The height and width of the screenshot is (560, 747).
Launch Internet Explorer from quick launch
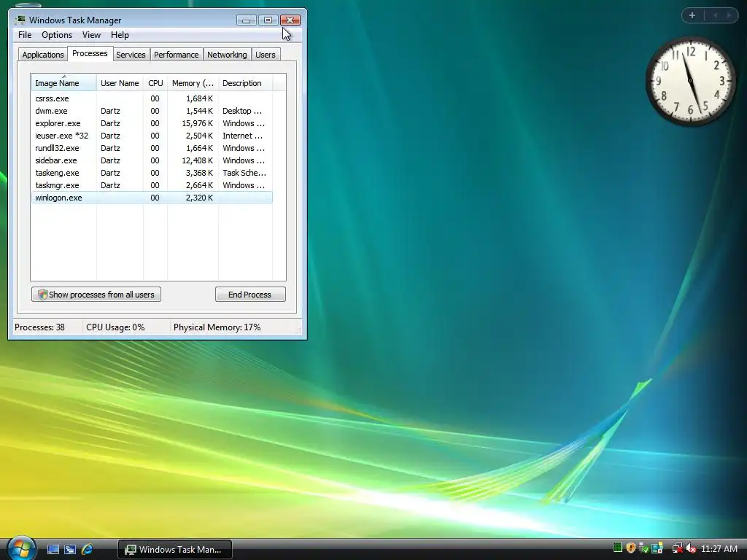click(x=87, y=549)
